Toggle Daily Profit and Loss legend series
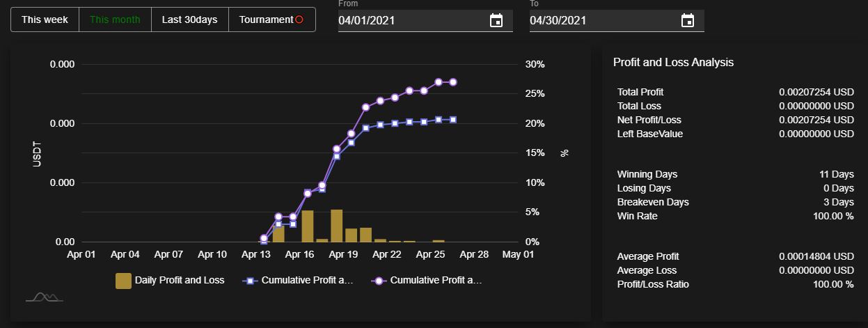 point(170,281)
